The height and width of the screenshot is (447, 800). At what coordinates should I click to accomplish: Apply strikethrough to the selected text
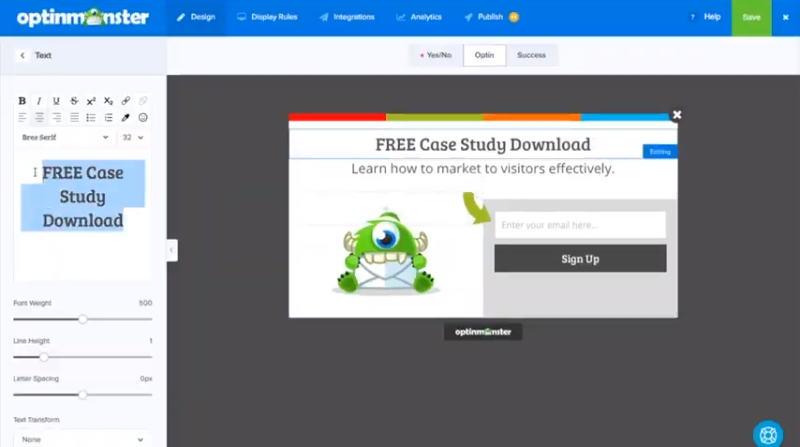74,101
